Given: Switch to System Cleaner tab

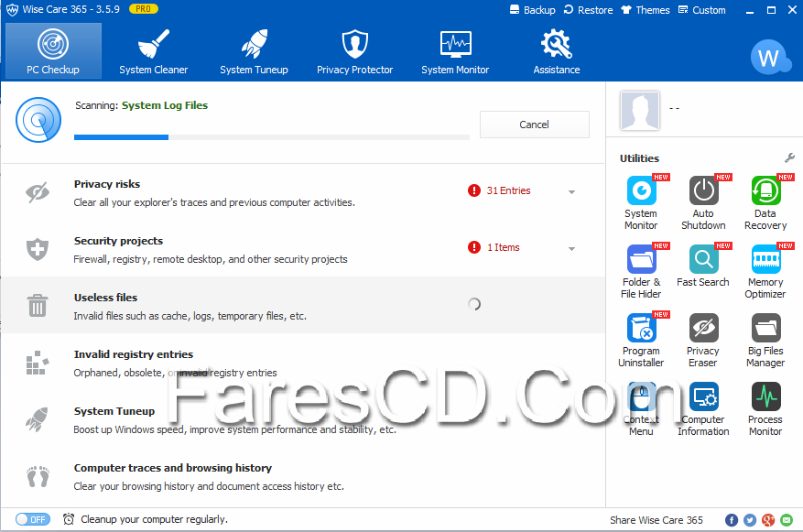Looking at the screenshot, I should (153, 50).
